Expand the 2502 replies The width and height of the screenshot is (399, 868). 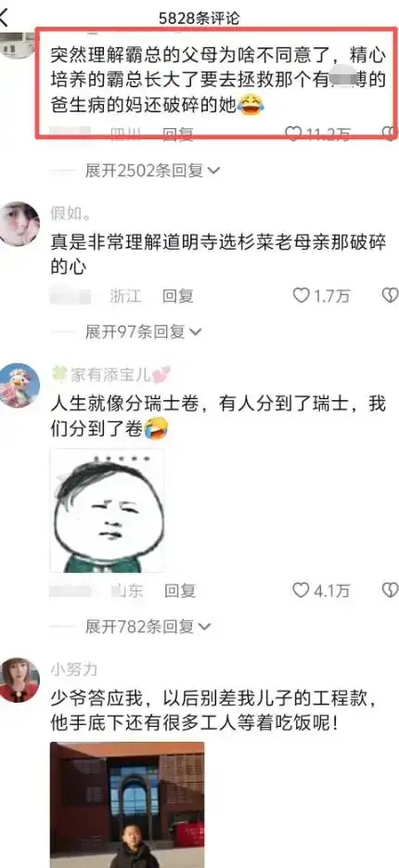(x=152, y=171)
